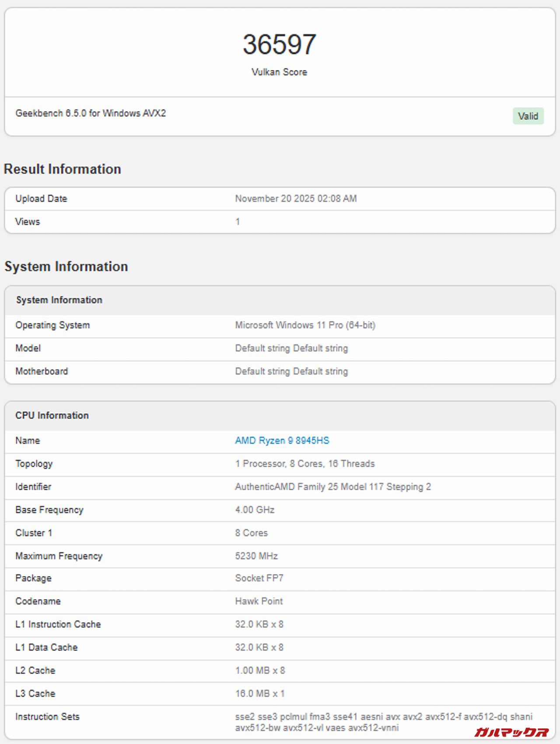Click the CPU Information table header

click(x=52, y=415)
